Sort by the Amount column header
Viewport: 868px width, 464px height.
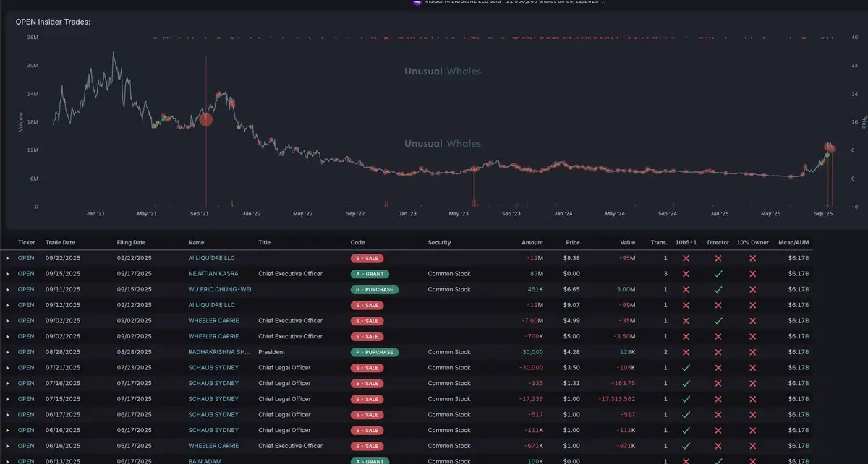coord(532,242)
